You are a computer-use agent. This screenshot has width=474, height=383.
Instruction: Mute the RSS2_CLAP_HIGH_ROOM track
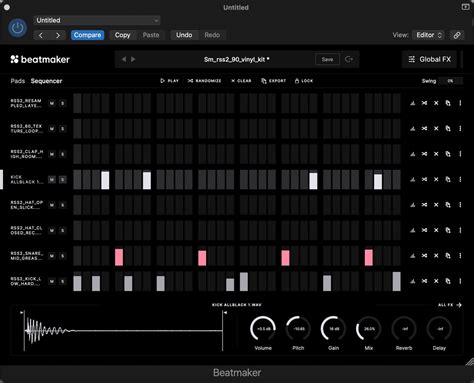click(x=52, y=154)
